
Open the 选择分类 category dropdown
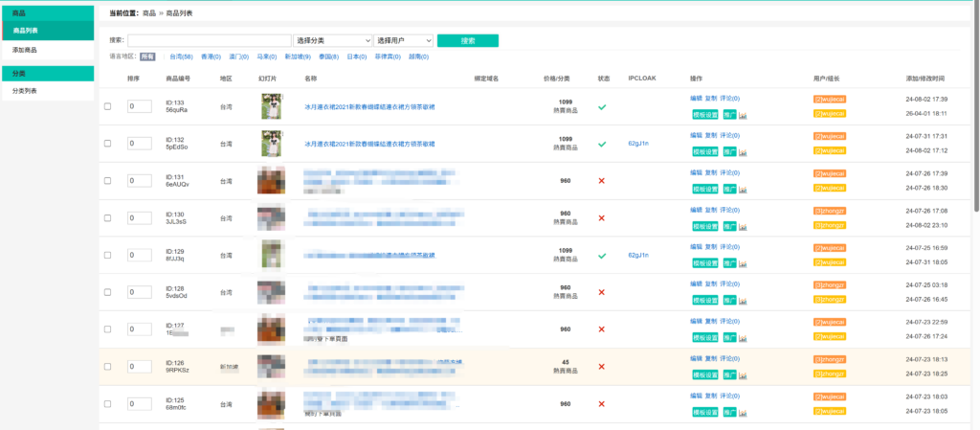[x=332, y=40]
